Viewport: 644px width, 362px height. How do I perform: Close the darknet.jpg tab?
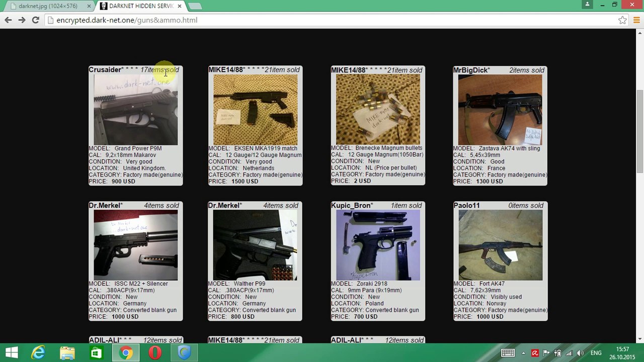pyautogui.click(x=89, y=6)
